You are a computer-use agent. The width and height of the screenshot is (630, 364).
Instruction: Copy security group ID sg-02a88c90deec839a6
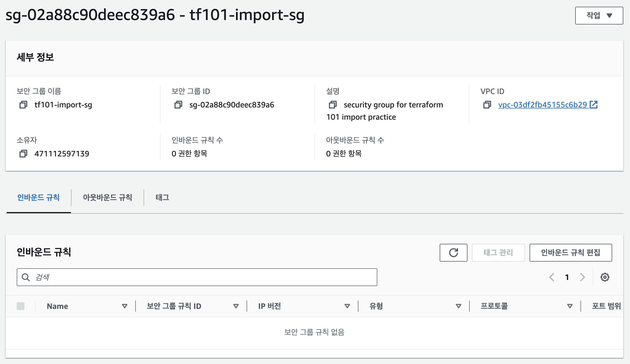coord(178,105)
